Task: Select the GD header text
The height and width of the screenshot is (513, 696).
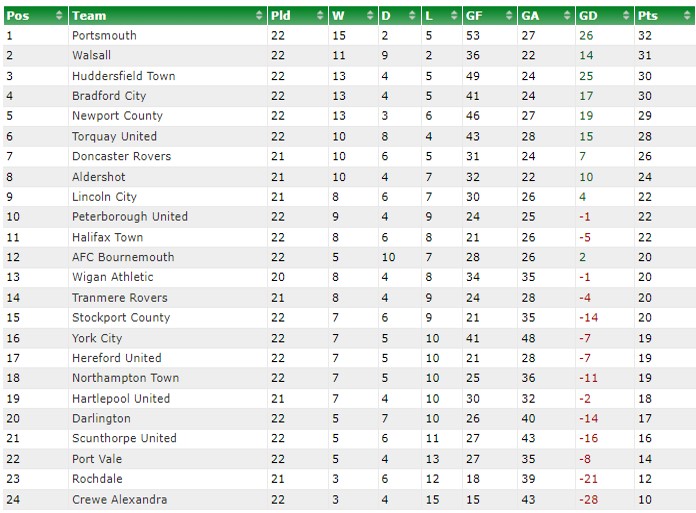Action: click(588, 16)
